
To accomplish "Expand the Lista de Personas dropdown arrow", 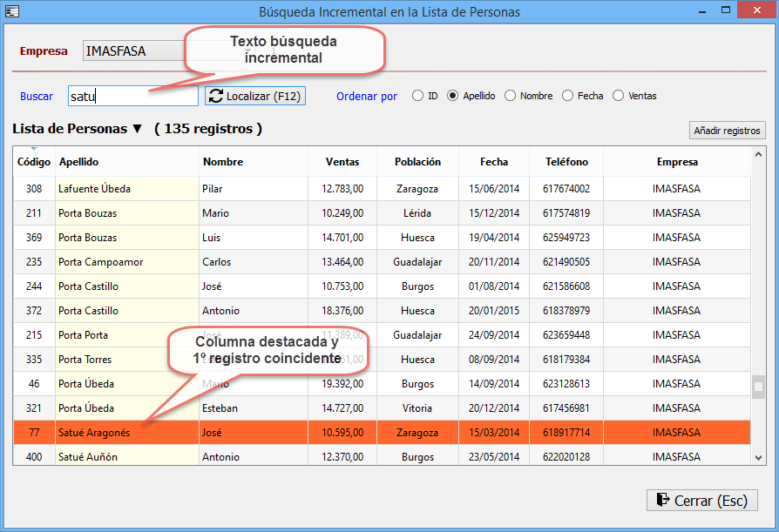I will (137, 129).
